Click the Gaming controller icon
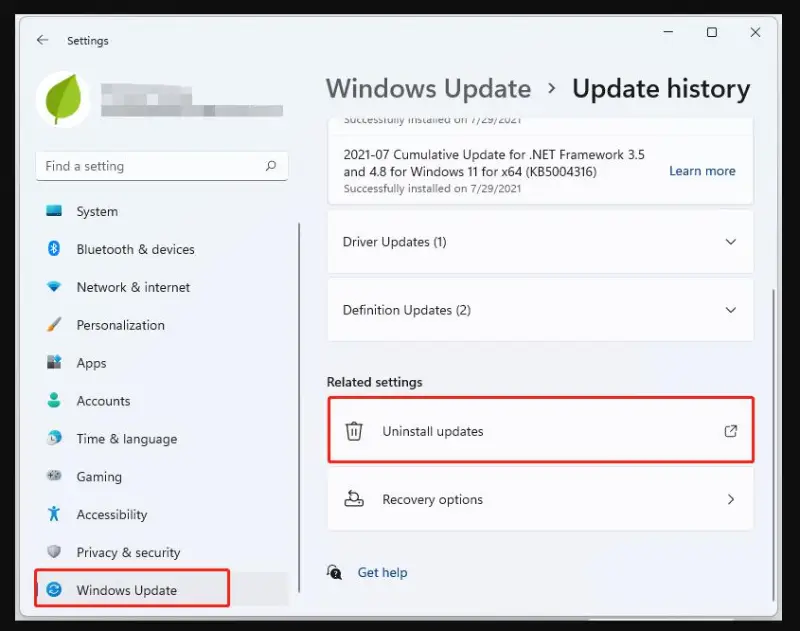The width and height of the screenshot is (800, 631). pos(54,475)
